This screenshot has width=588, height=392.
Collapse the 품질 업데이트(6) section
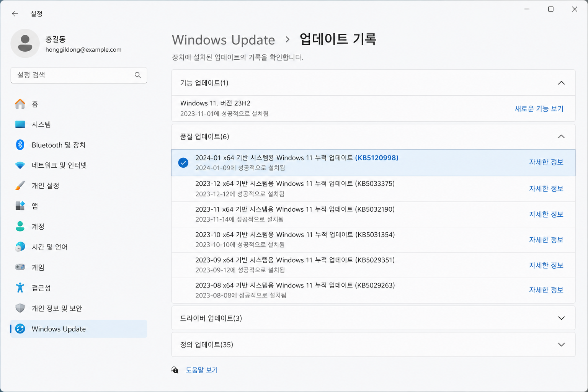pyautogui.click(x=561, y=137)
